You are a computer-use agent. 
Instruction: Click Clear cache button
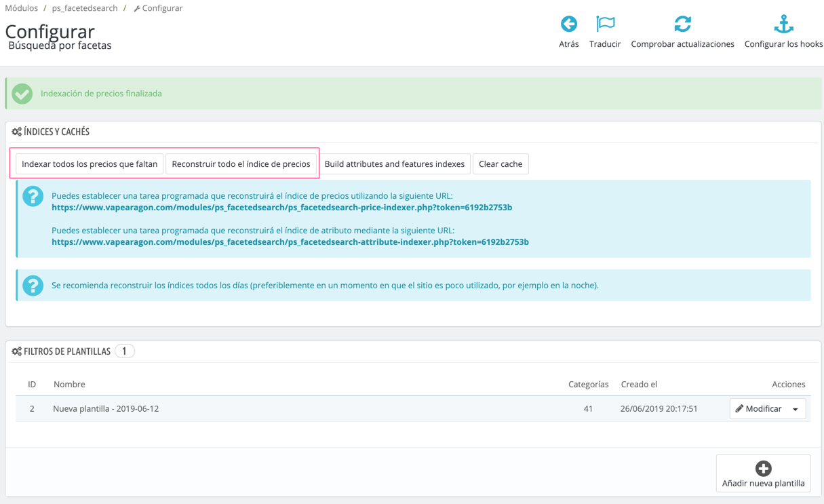(501, 164)
